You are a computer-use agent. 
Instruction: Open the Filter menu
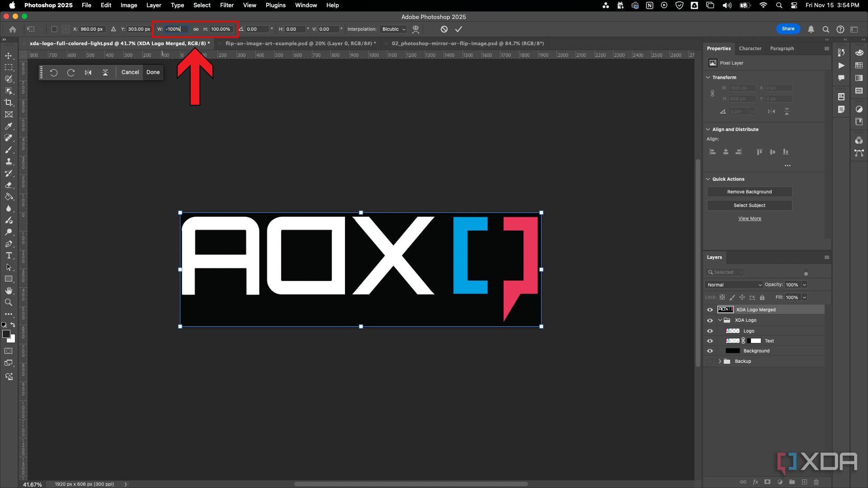click(x=226, y=5)
